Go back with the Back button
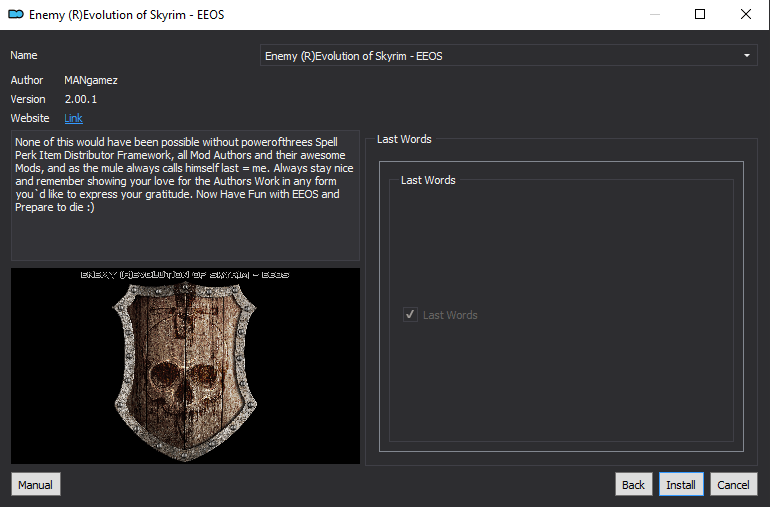Screen dimensions: 770x507 pos(633,484)
